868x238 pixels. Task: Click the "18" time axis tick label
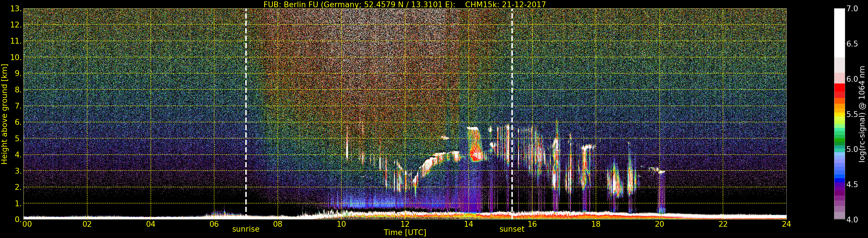tap(596, 224)
